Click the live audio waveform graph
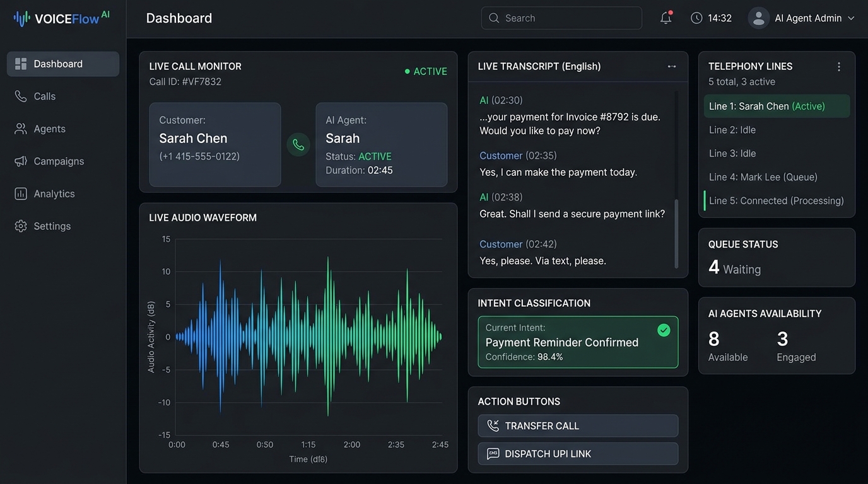Image resolution: width=868 pixels, height=484 pixels. (x=308, y=337)
